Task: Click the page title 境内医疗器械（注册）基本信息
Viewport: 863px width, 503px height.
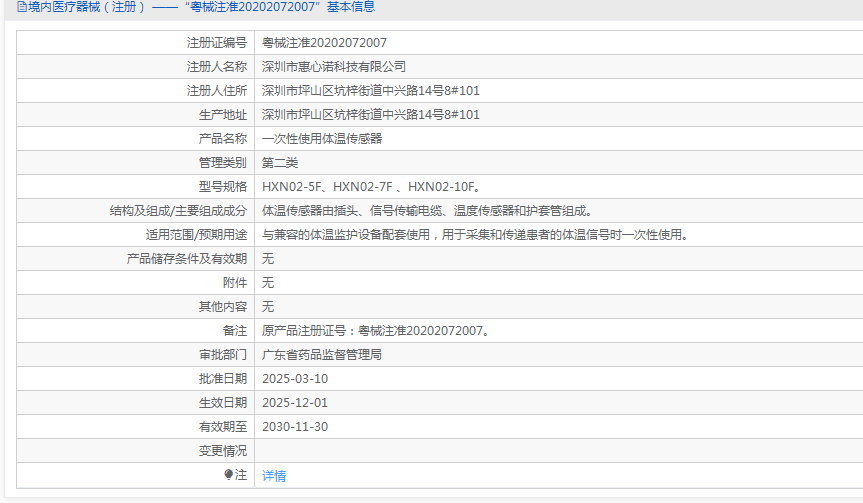Action: (x=201, y=7)
